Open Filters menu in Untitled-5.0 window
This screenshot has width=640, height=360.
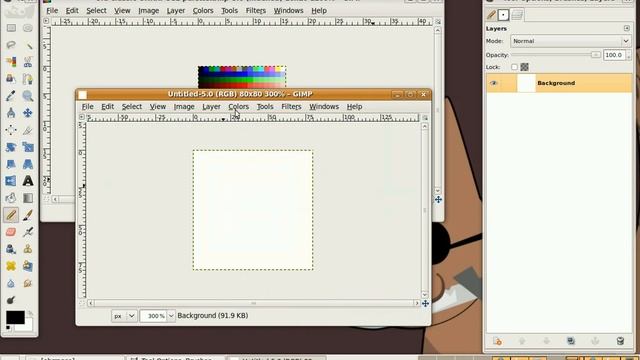point(291,107)
